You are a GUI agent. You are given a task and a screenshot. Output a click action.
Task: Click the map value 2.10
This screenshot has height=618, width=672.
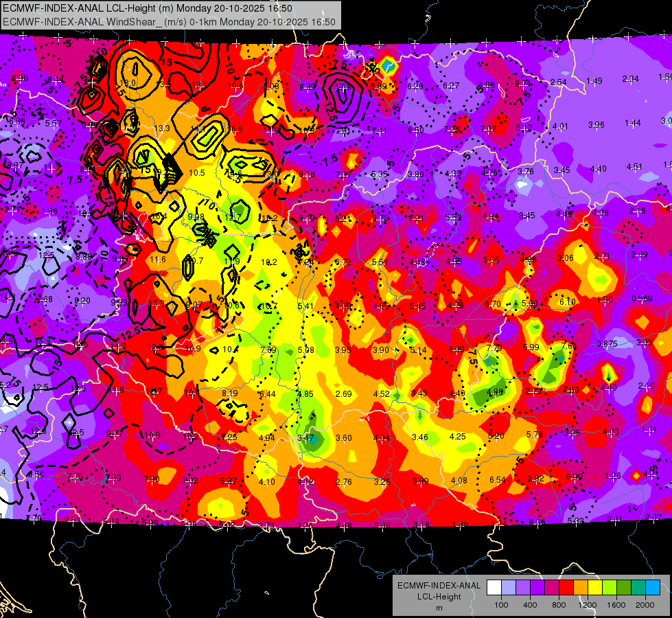click(646, 385)
